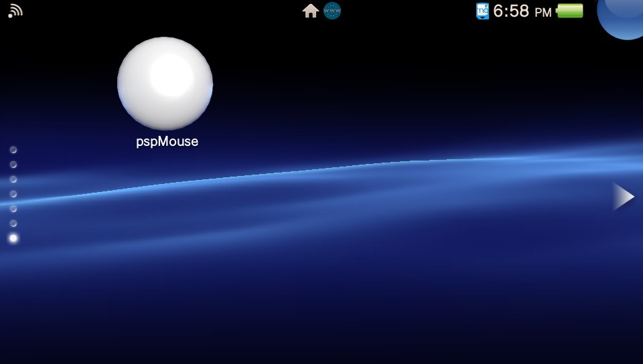Click the 6:58 PM clock text
The image size is (643, 364).
coord(522,11)
